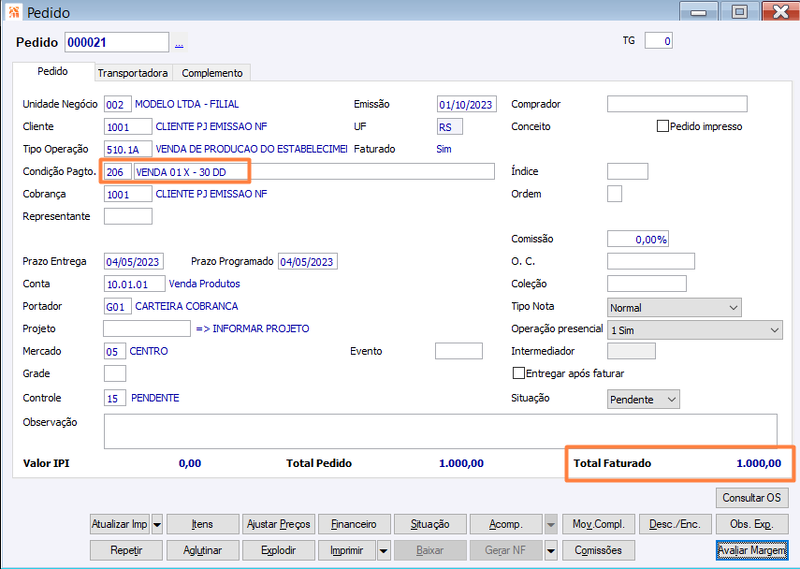800x569 pixels.
Task: Click the empty Representante field
Action: coord(128,216)
